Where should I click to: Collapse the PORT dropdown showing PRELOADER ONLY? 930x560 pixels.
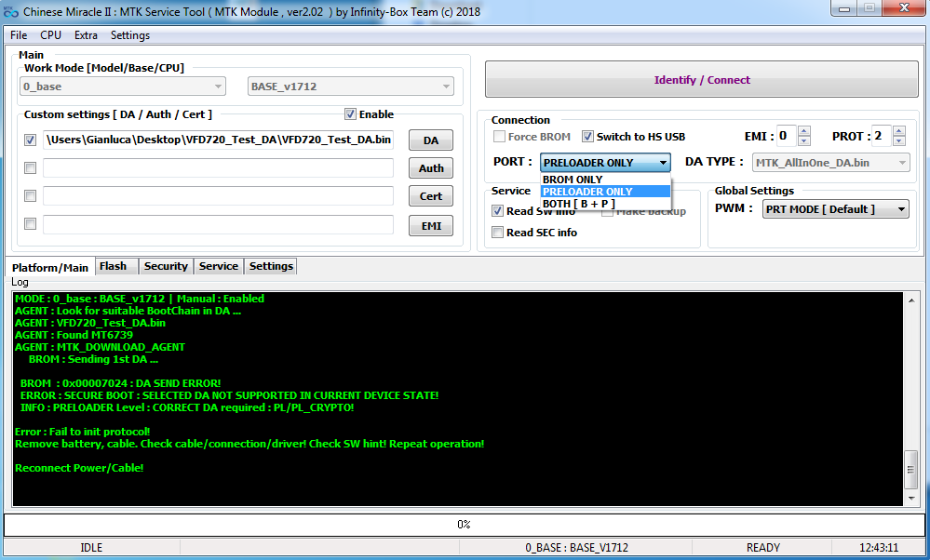(x=605, y=163)
